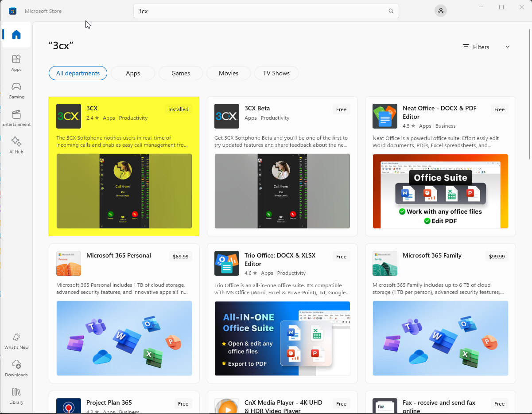532x414 pixels.
Task: Click the Free button for Project Plan 365
Action: click(183, 404)
